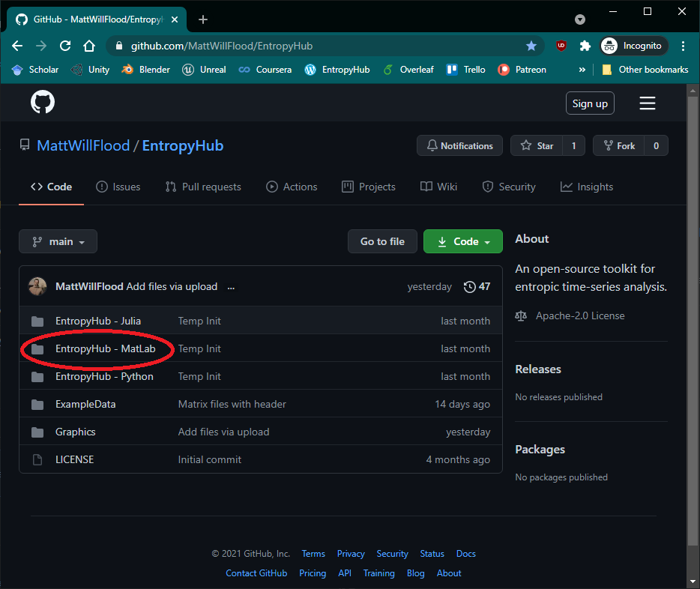
Task: Open the EntropyHub WordPress bookmark
Action: (x=337, y=70)
